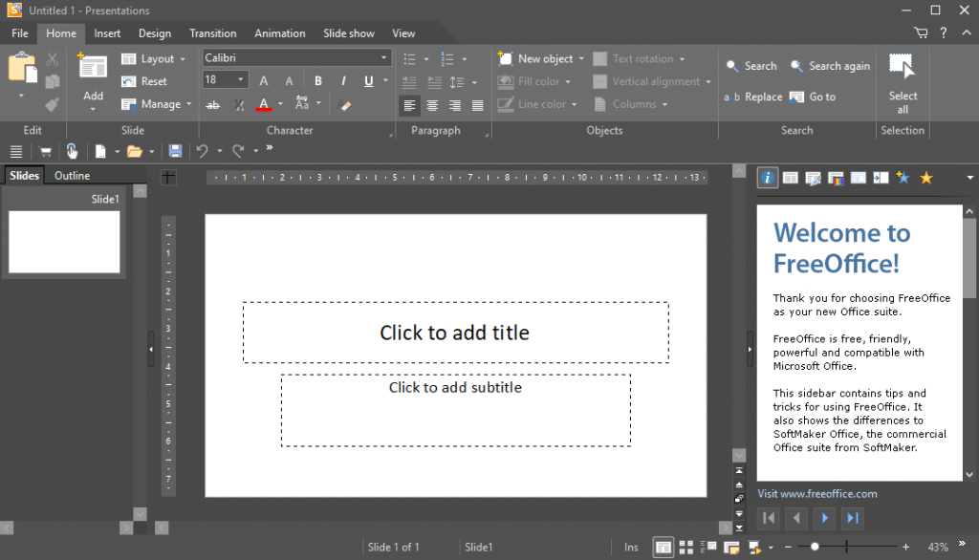Align paragraph right
979x560 pixels.
coord(455,105)
